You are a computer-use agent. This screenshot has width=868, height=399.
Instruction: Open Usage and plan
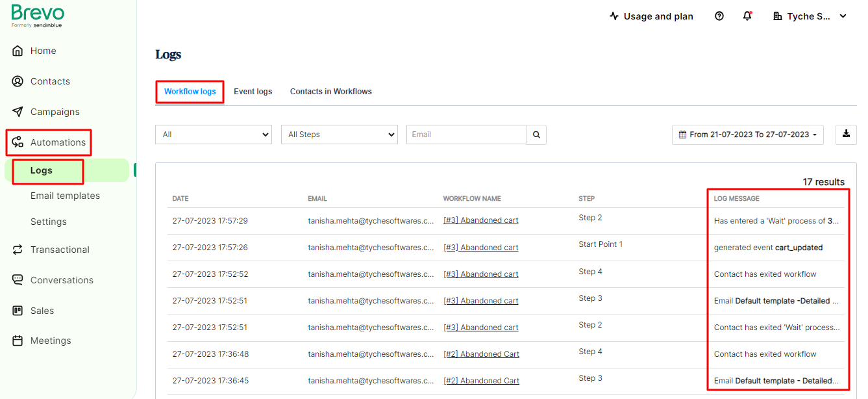coord(651,16)
